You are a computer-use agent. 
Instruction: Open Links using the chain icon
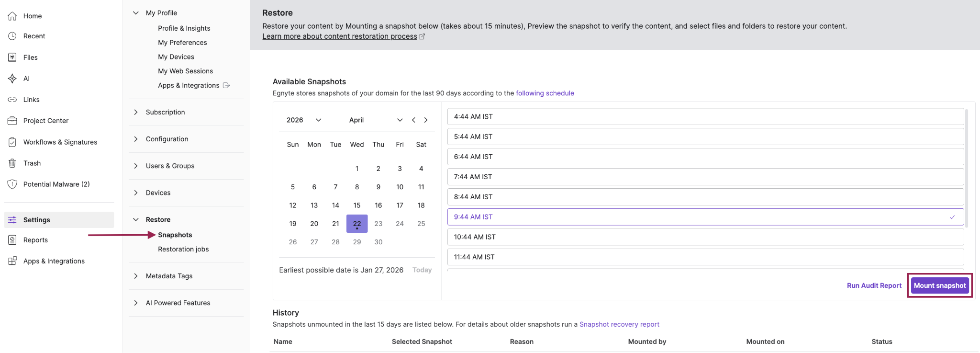point(12,100)
